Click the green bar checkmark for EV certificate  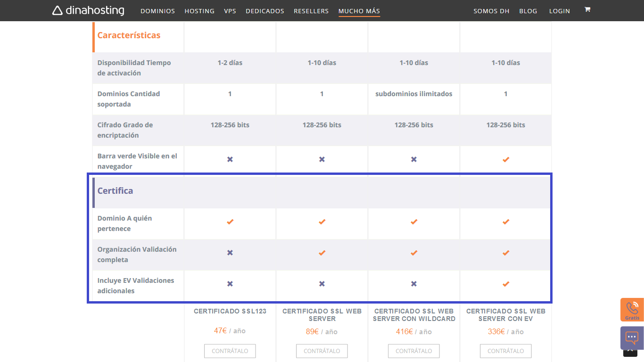click(x=505, y=159)
